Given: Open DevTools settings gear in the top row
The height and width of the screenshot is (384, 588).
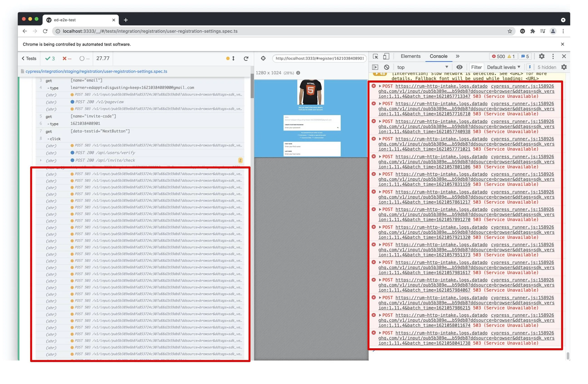Looking at the screenshot, I should pos(541,56).
